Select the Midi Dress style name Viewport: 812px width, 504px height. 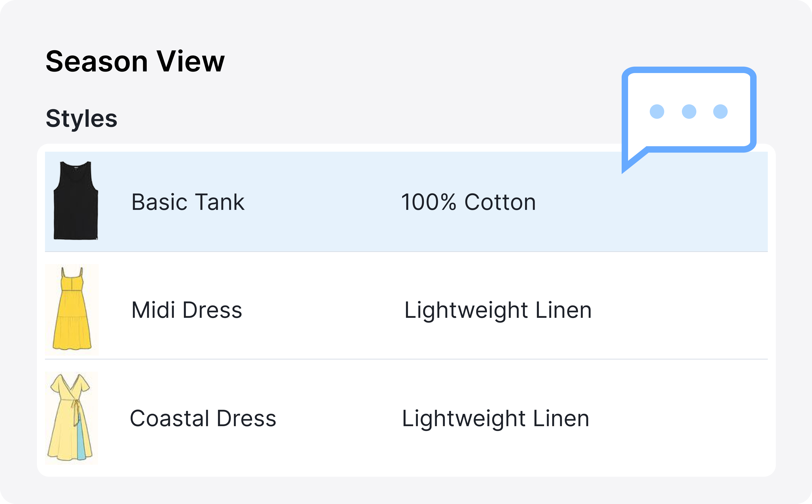(x=187, y=310)
